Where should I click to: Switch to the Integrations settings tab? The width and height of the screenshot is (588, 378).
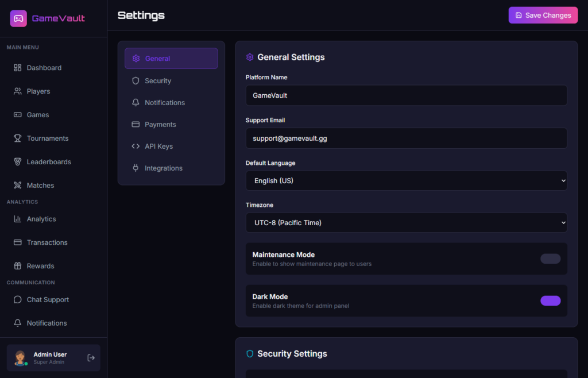171,168
